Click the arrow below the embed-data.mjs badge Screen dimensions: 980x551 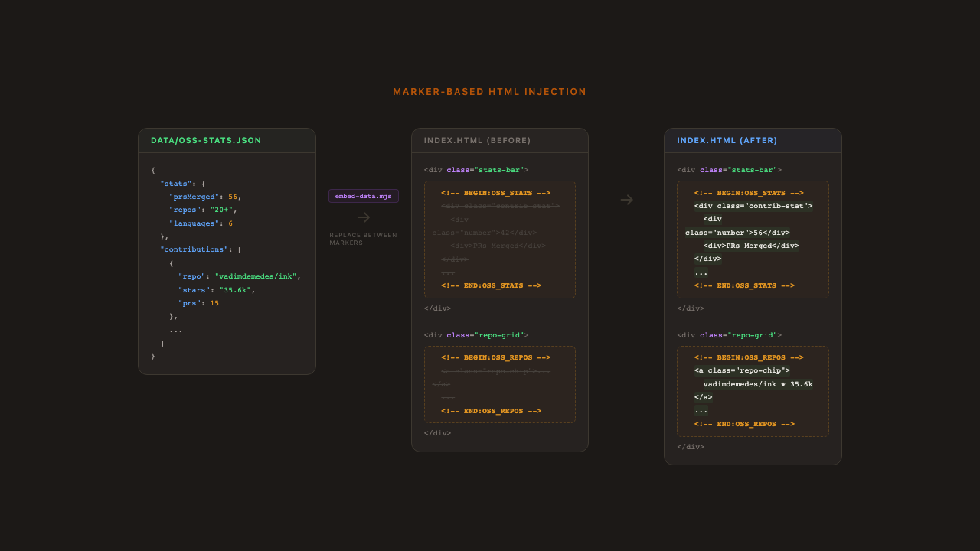click(x=364, y=217)
